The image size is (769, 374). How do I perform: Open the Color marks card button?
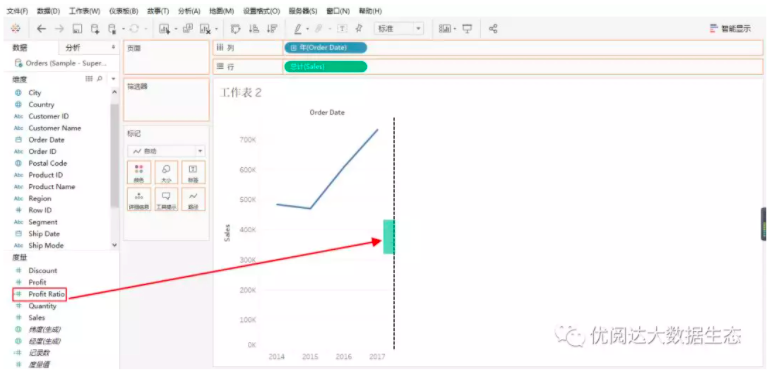139,173
